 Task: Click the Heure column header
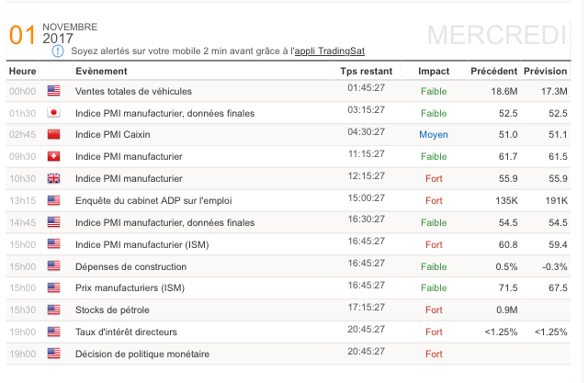(22, 71)
